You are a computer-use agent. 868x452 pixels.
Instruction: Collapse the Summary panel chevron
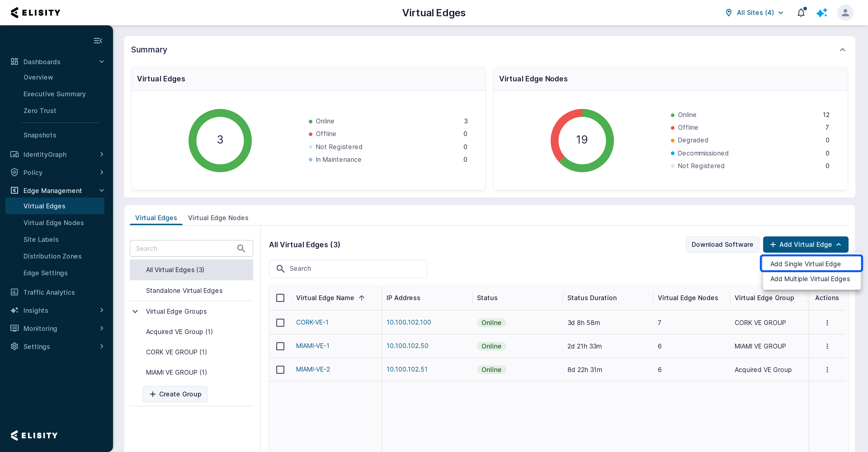(x=842, y=49)
